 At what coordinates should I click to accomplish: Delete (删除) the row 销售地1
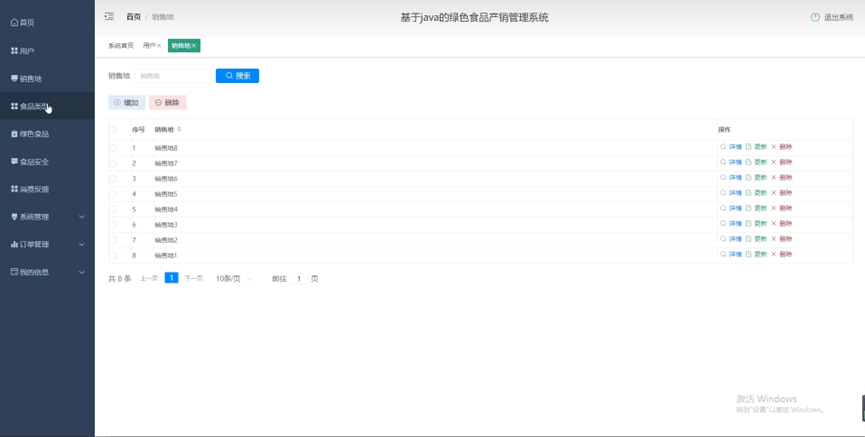coord(782,254)
